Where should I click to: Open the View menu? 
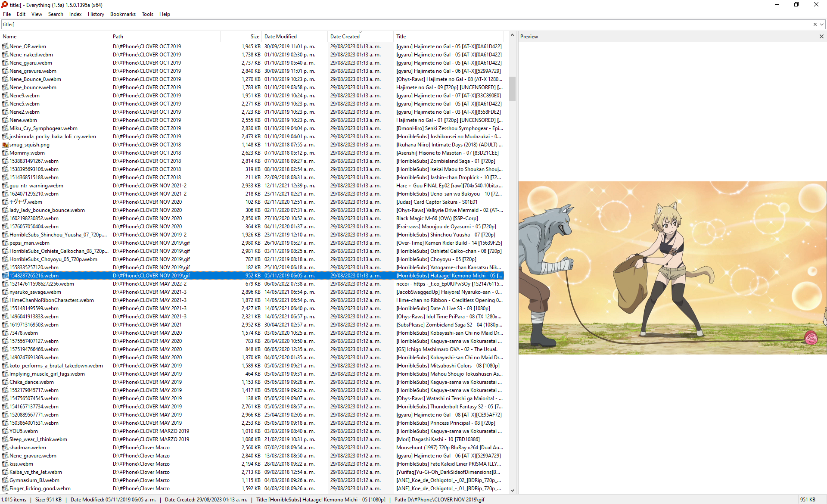pyautogui.click(x=37, y=14)
